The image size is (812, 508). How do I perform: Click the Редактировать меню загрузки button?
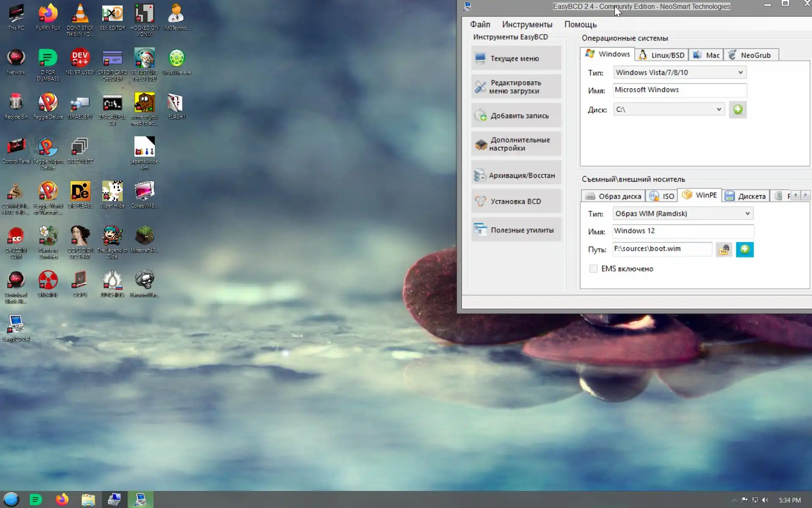pos(516,87)
